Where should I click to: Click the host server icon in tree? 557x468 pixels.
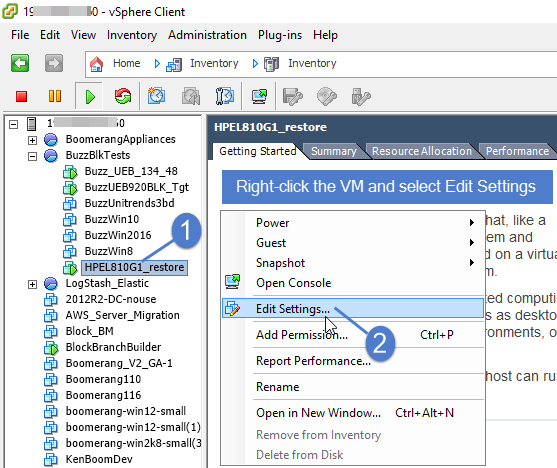point(32,124)
